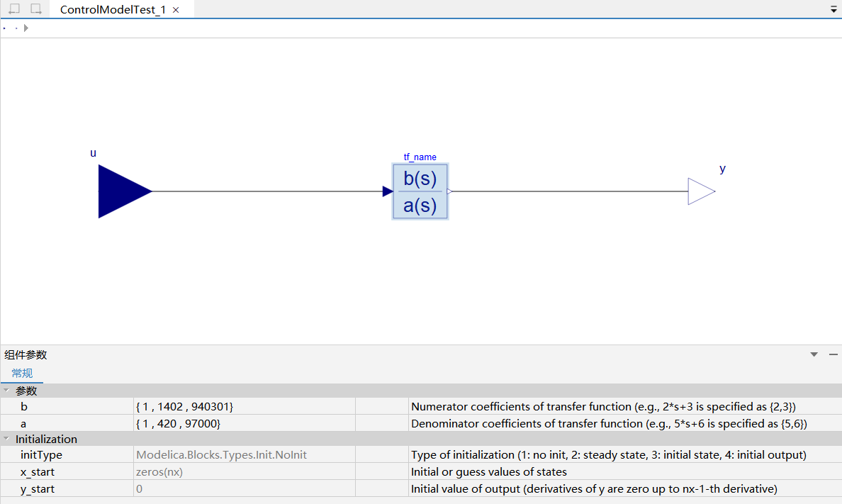Click the breadcrumb arrow below the tab
842x504 pixels.
tap(26, 28)
